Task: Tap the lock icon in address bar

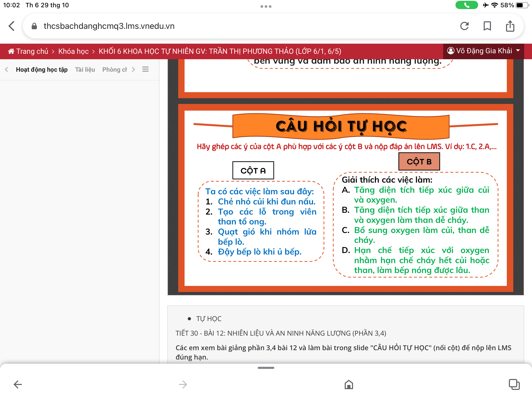Action: [34, 26]
